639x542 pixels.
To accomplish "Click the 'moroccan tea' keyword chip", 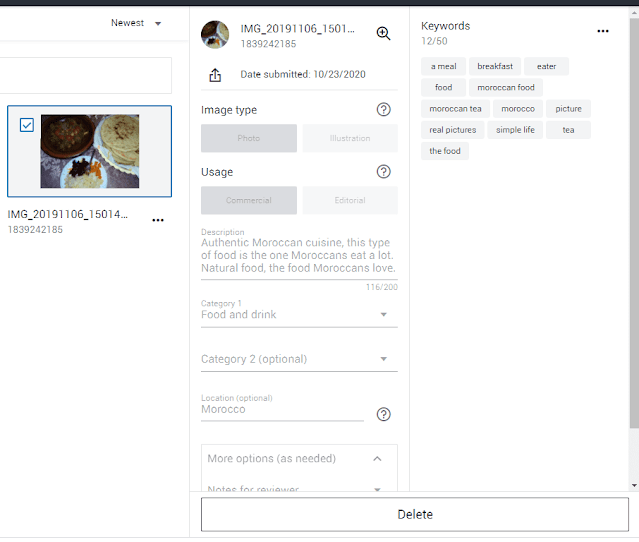I will click(x=455, y=109).
